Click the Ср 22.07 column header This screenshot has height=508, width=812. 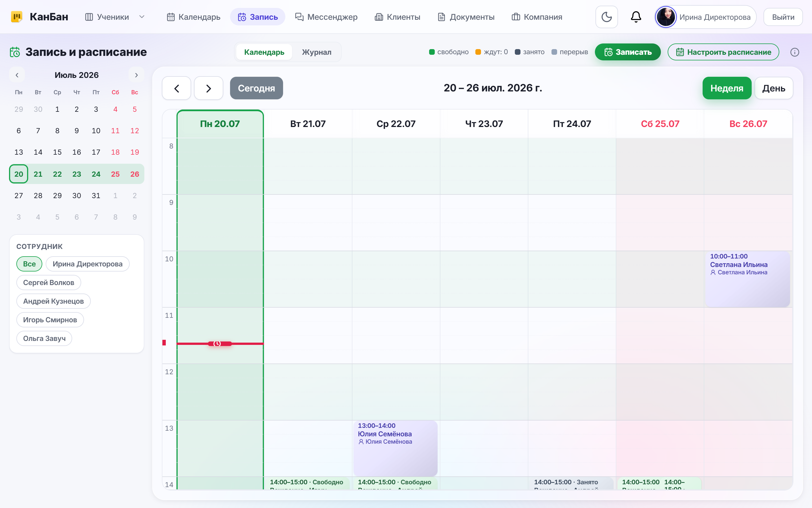(396, 124)
